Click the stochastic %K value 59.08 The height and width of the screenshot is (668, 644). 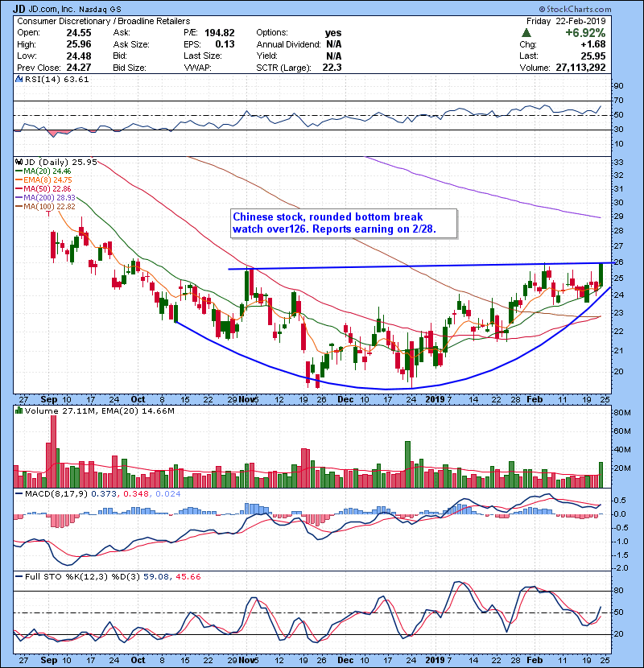(x=156, y=577)
